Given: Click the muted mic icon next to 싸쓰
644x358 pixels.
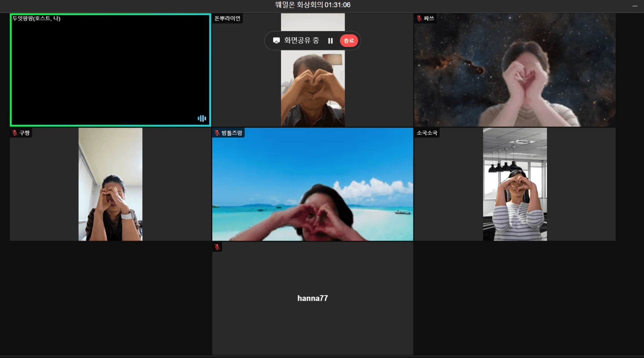Looking at the screenshot, I should tap(419, 18).
